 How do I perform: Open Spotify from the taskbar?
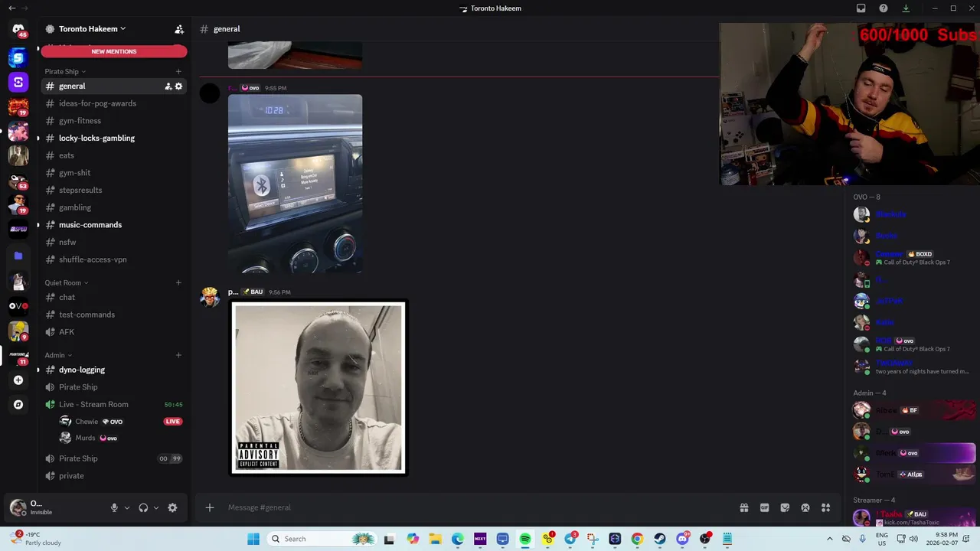[525, 539]
